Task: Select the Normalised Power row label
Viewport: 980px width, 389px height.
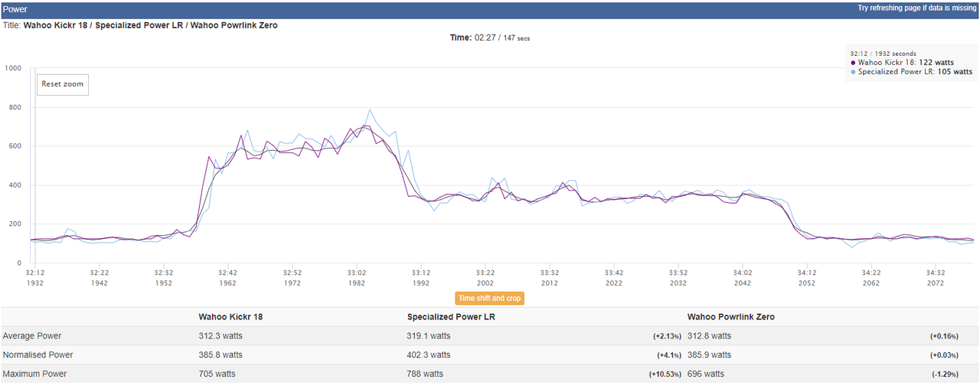Action: coord(38,355)
